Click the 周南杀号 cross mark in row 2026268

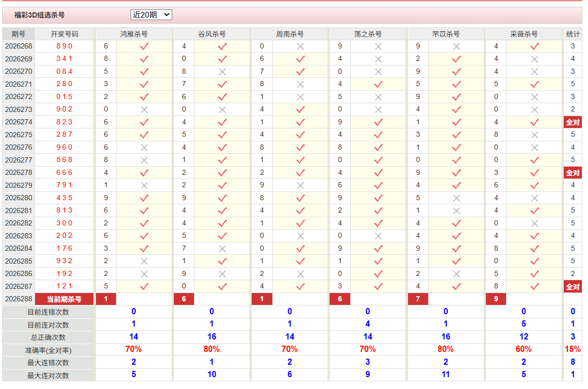tap(300, 46)
